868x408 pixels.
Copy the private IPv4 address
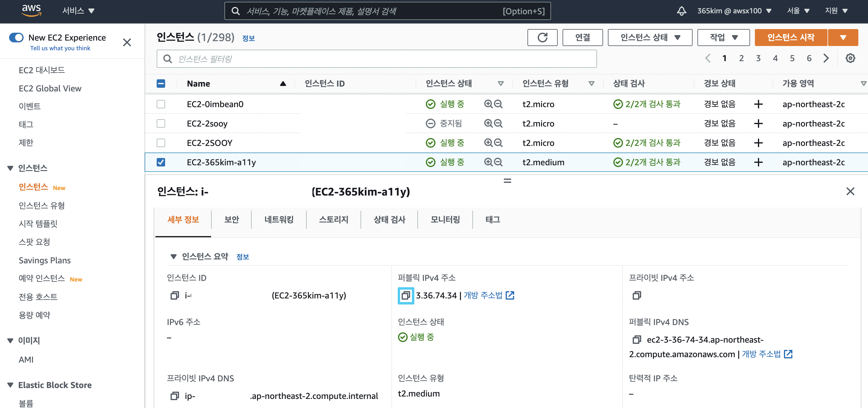[x=637, y=295]
